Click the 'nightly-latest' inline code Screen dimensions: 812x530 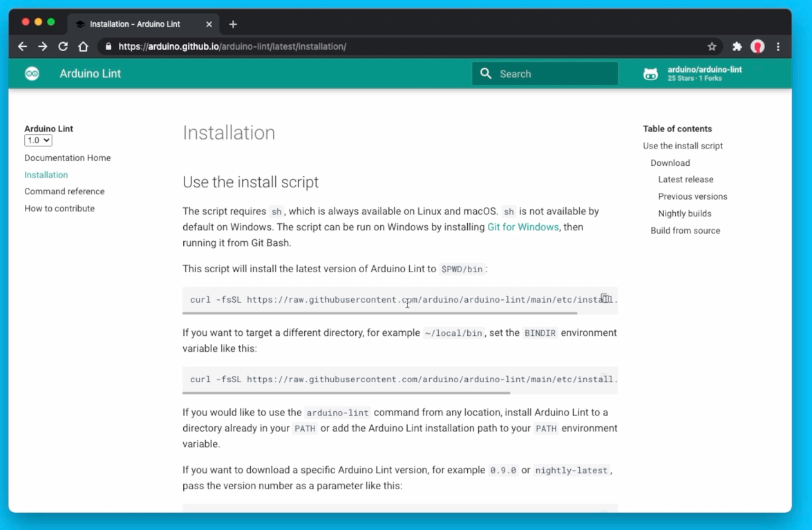(x=572, y=471)
